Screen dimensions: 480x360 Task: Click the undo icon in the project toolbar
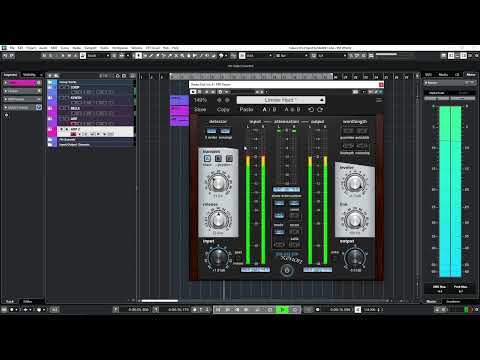point(5,56)
